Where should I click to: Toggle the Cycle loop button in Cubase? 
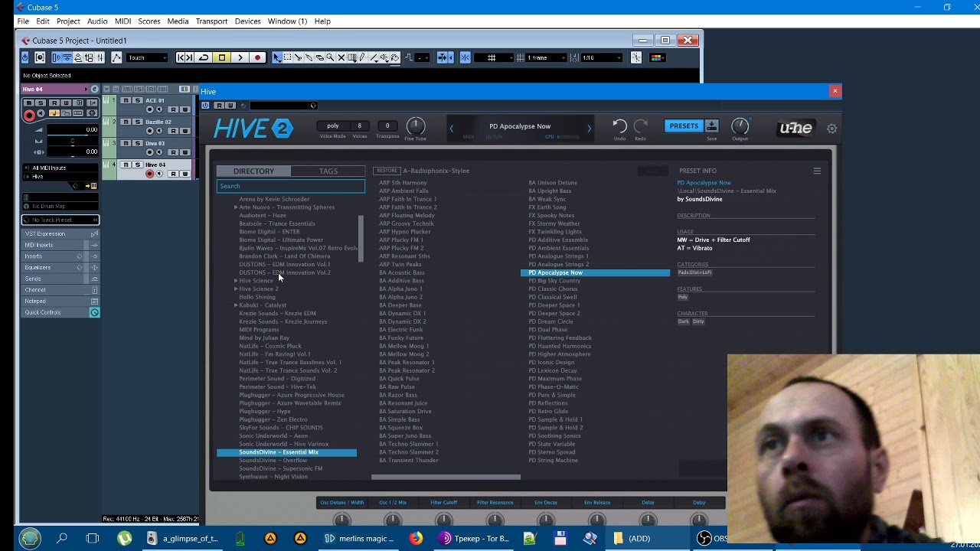coord(204,57)
